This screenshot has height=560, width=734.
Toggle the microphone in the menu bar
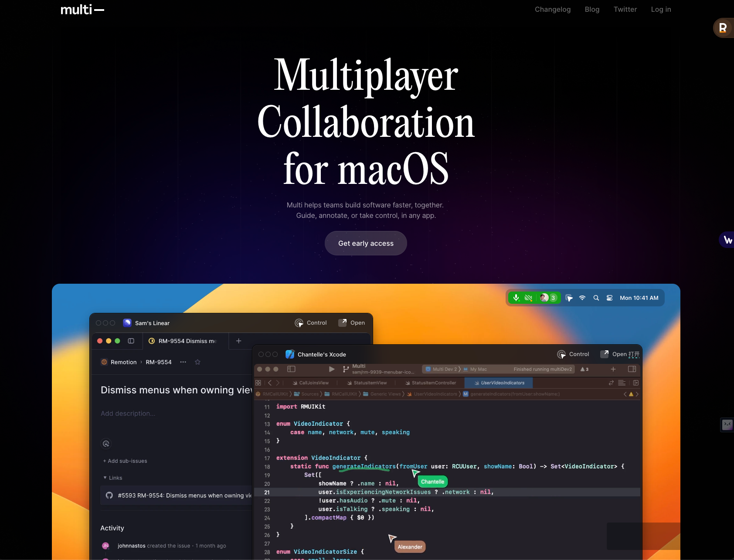click(x=516, y=298)
